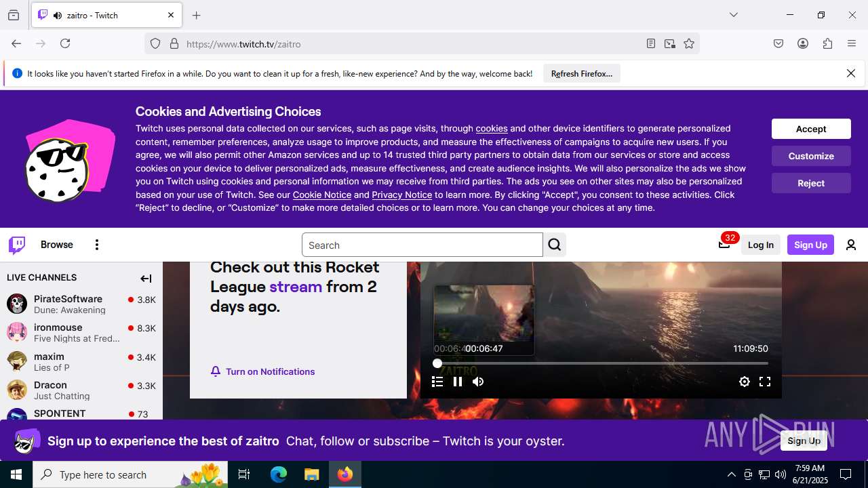The image size is (868, 488).
Task: Open Firefox application hamburger menu
Action: (852, 43)
